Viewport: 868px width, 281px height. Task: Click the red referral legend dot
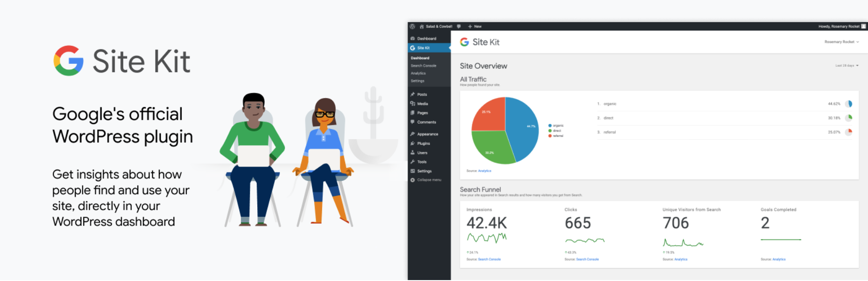pyautogui.click(x=550, y=136)
